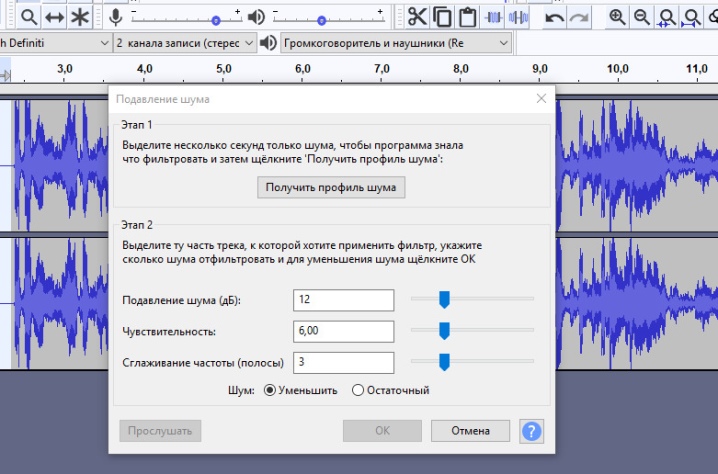Select the Time Shift tool

click(54, 17)
